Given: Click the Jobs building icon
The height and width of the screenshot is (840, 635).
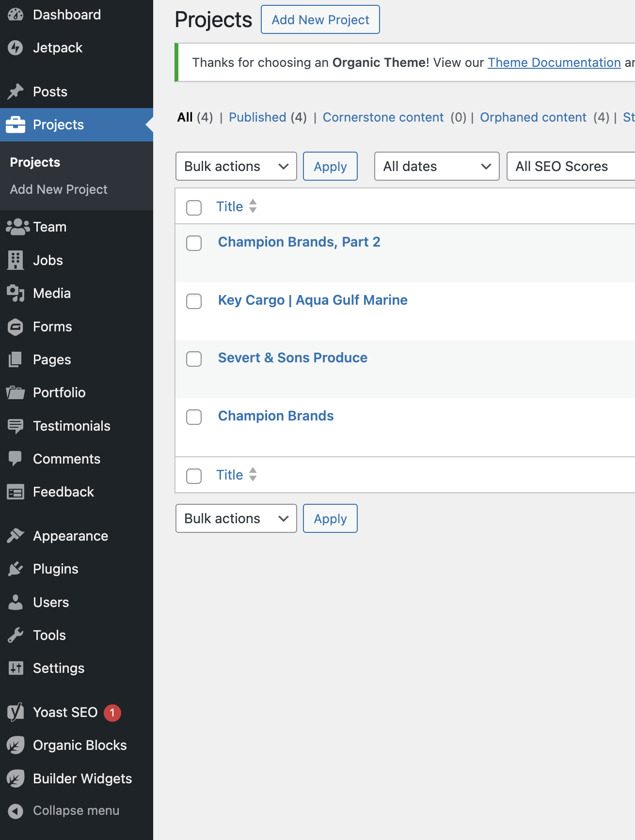Looking at the screenshot, I should 16,260.
